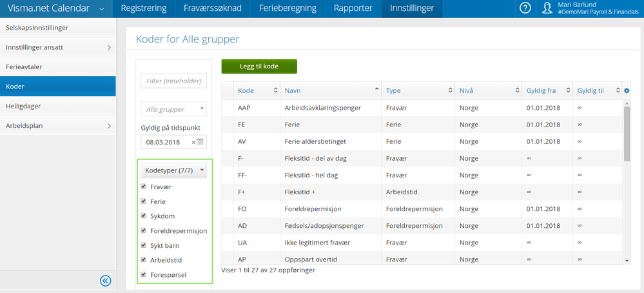This screenshot has height=293, width=644.
Task: Toggle the Sykdom checkbox
Action: tap(144, 216)
